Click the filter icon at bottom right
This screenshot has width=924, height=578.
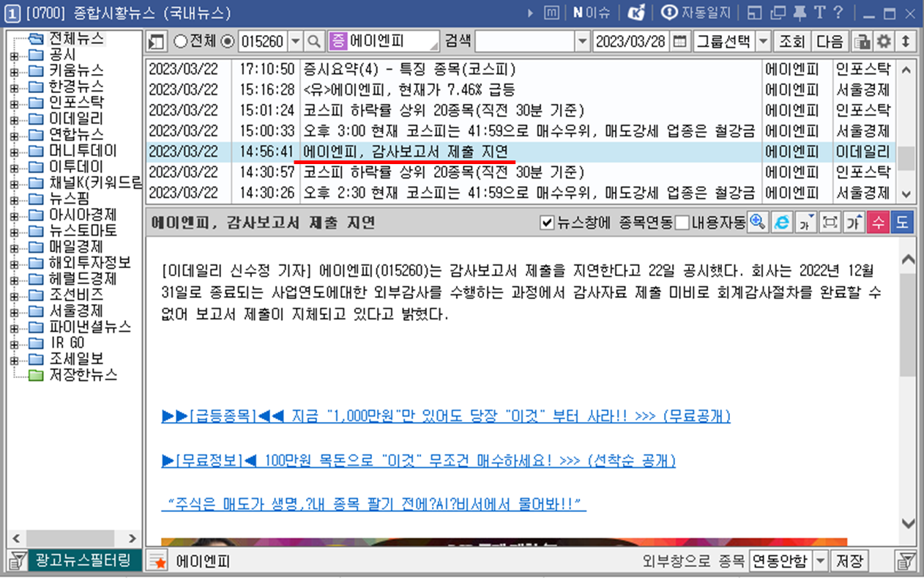tap(906, 561)
